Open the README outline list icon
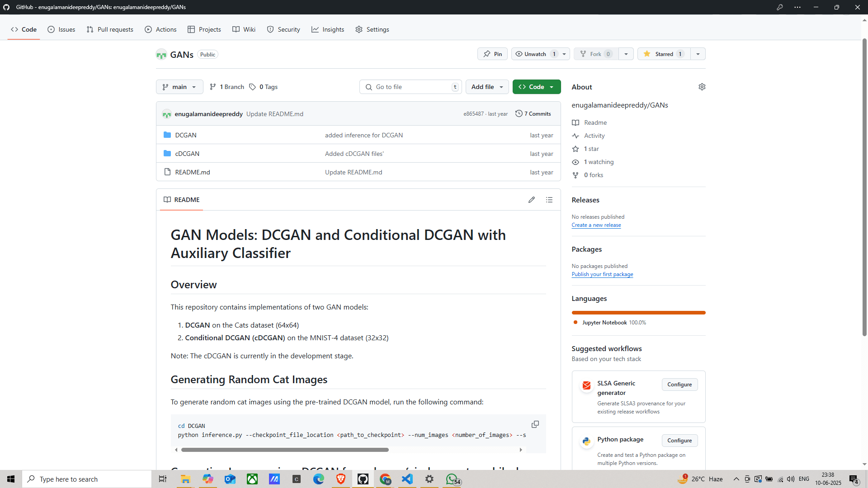Image resolution: width=868 pixels, height=488 pixels. point(549,200)
